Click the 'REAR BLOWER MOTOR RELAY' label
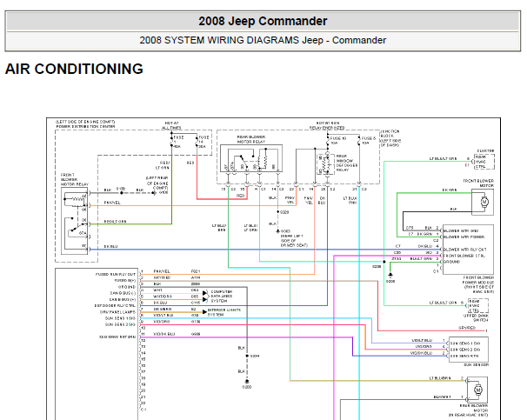This screenshot has height=420, width=527. 251,139
